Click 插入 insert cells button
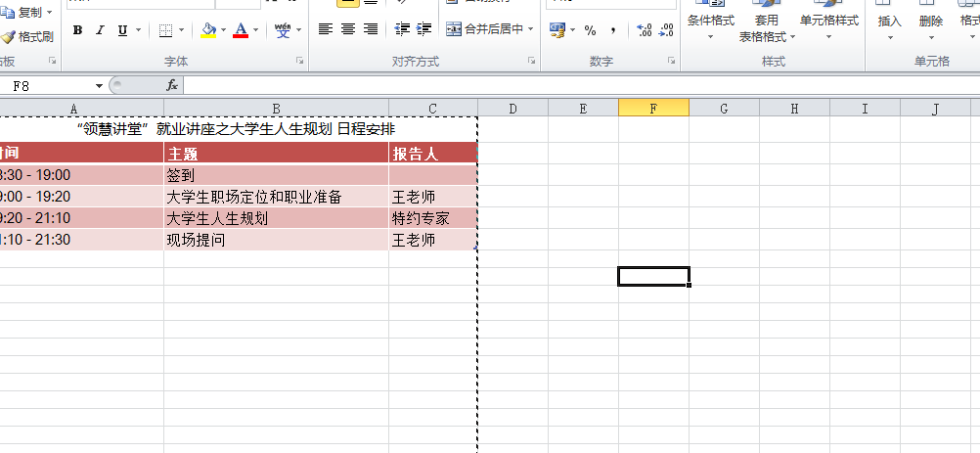This screenshot has height=453, width=980. [x=889, y=22]
